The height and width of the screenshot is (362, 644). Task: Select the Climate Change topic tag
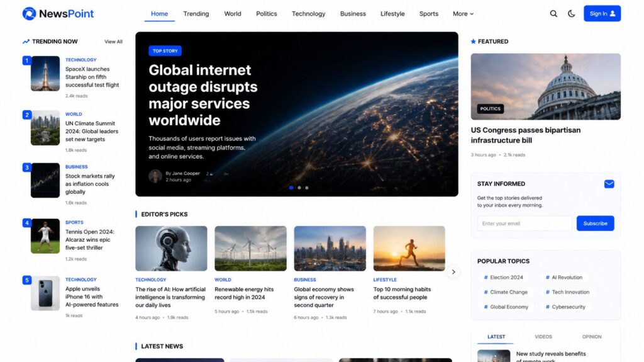[x=506, y=292]
